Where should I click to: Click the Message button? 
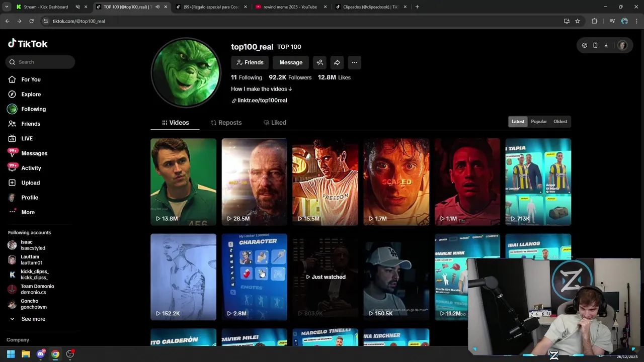(291, 62)
